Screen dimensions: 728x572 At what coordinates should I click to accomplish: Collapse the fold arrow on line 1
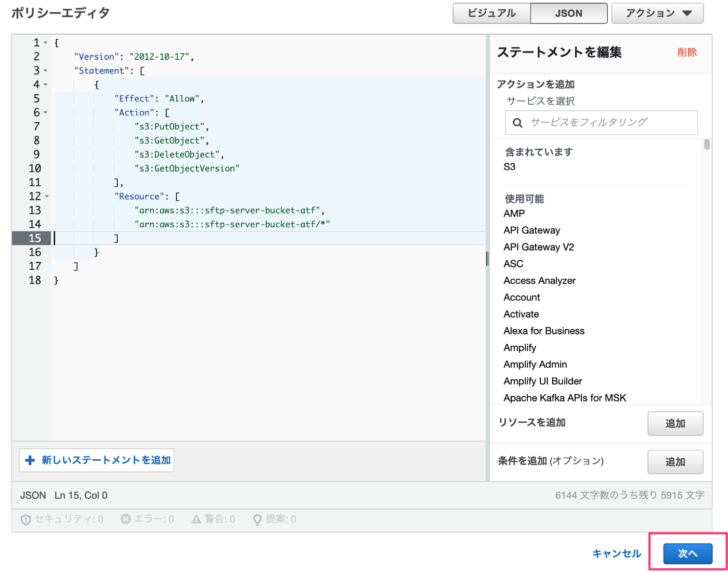[46, 43]
